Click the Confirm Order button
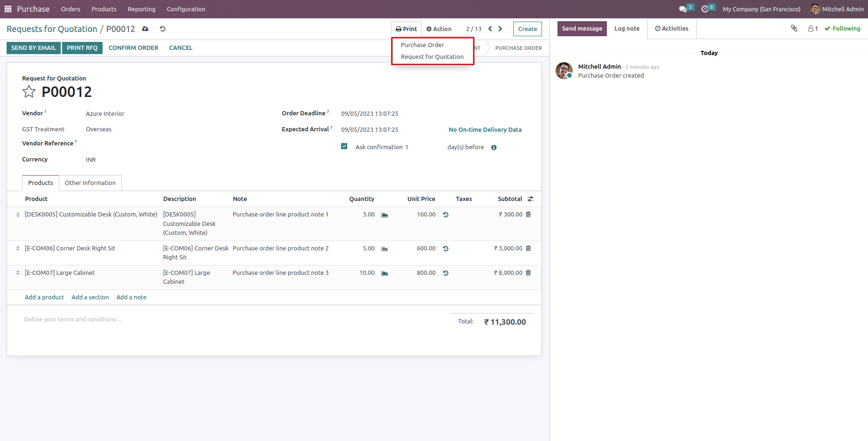868x441 pixels. [133, 48]
